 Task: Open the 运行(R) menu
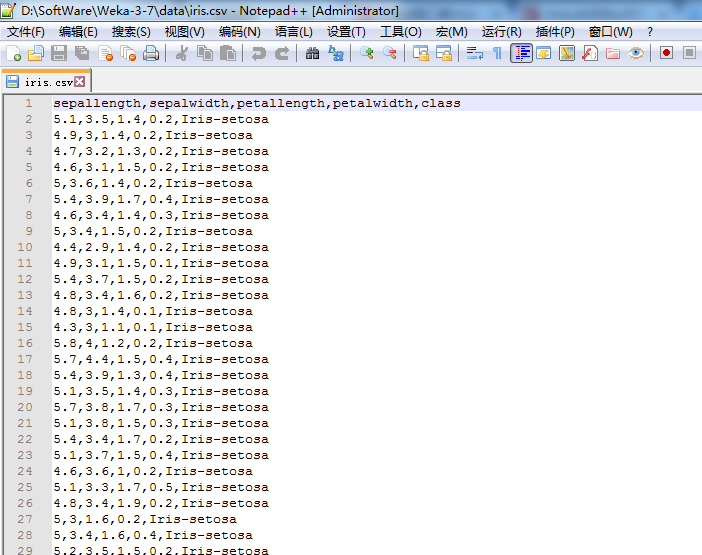coord(501,32)
